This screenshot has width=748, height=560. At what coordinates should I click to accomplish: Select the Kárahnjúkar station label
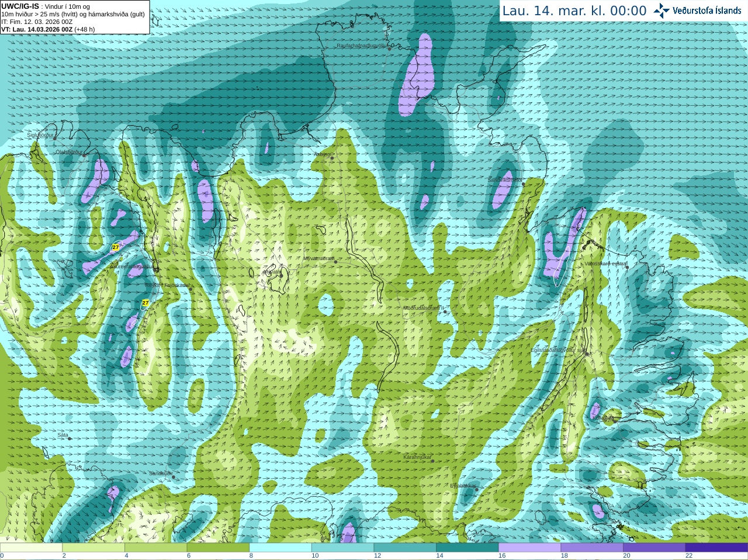click(x=417, y=458)
